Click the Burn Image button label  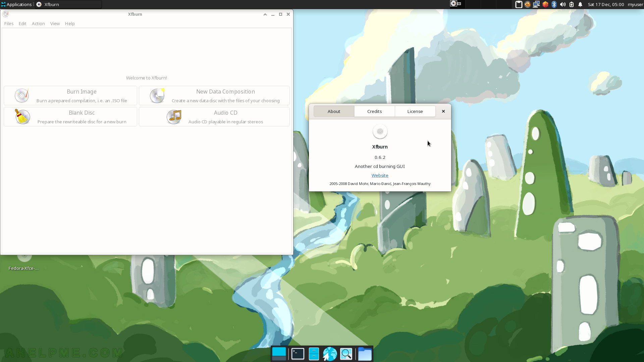coord(82,92)
